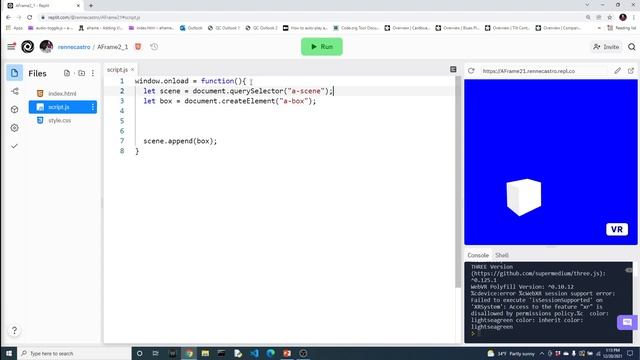Open preview in new tab icon

[x=631, y=71]
